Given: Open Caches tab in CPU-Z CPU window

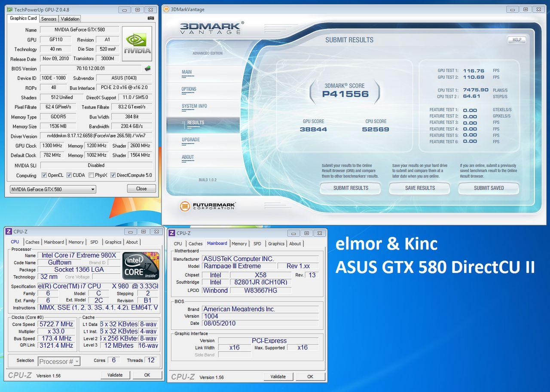Looking at the screenshot, I should [32, 242].
